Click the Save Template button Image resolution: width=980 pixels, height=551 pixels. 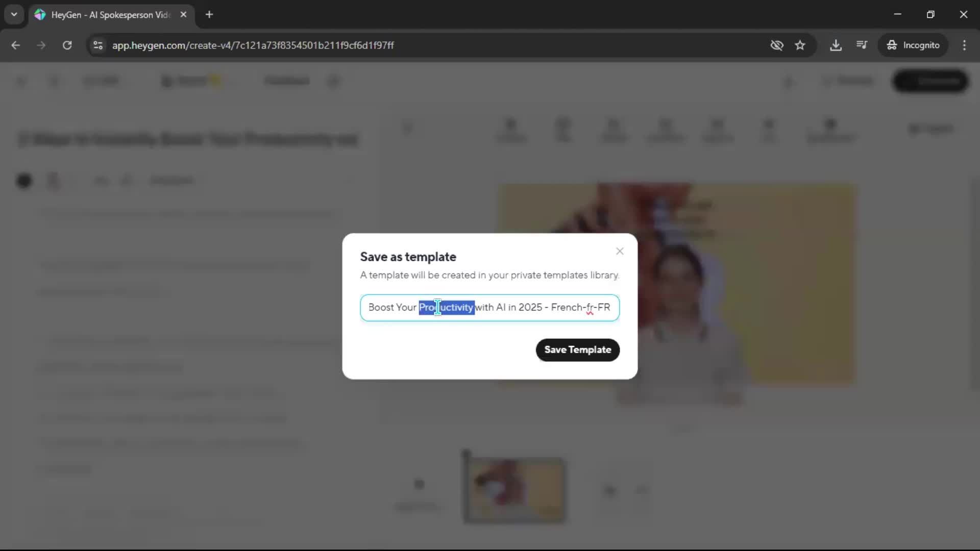pyautogui.click(x=577, y=350)
